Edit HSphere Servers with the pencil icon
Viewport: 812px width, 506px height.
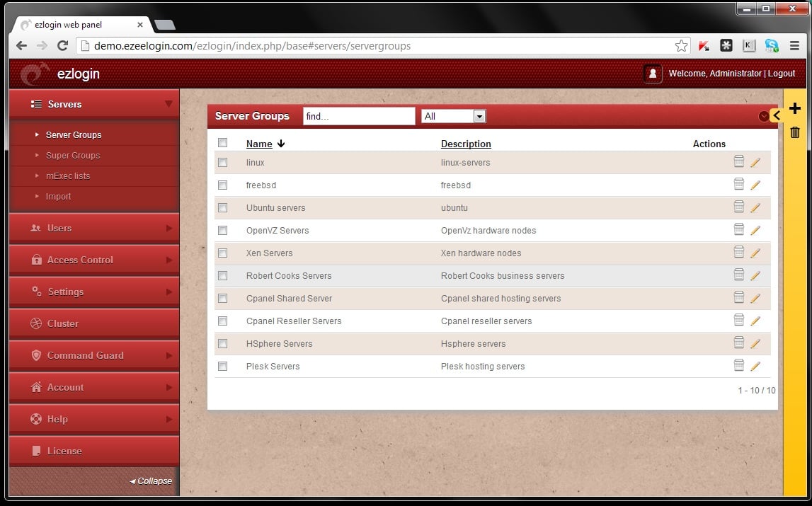click(755, 344)
